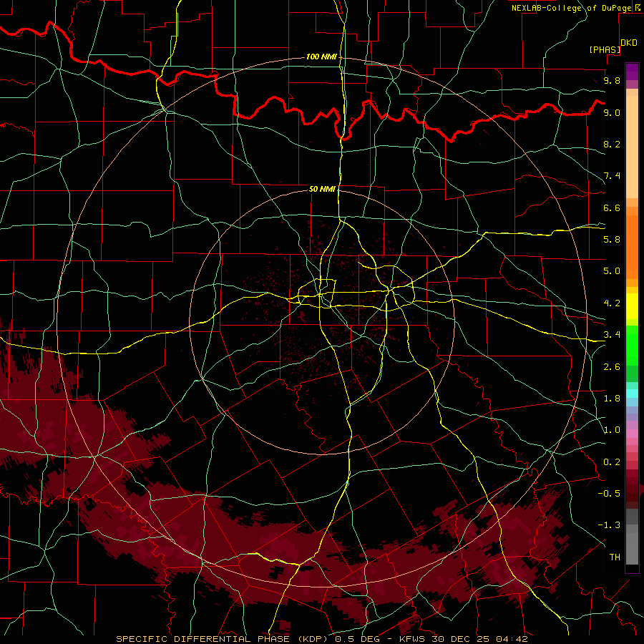Image resolution: width=644 pixels, height=644 pixels.
Task: Click the "TH" threshold label
Action: click(x=615, y=557)
